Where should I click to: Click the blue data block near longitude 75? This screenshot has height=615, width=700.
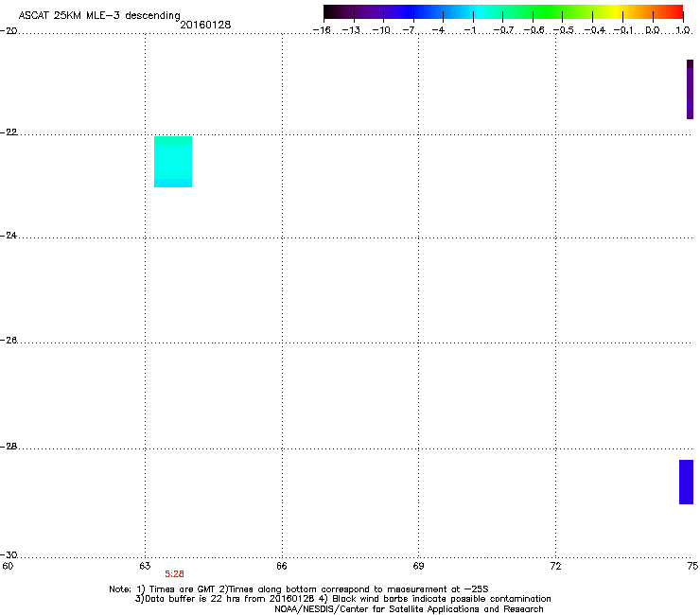coord(686,482)
